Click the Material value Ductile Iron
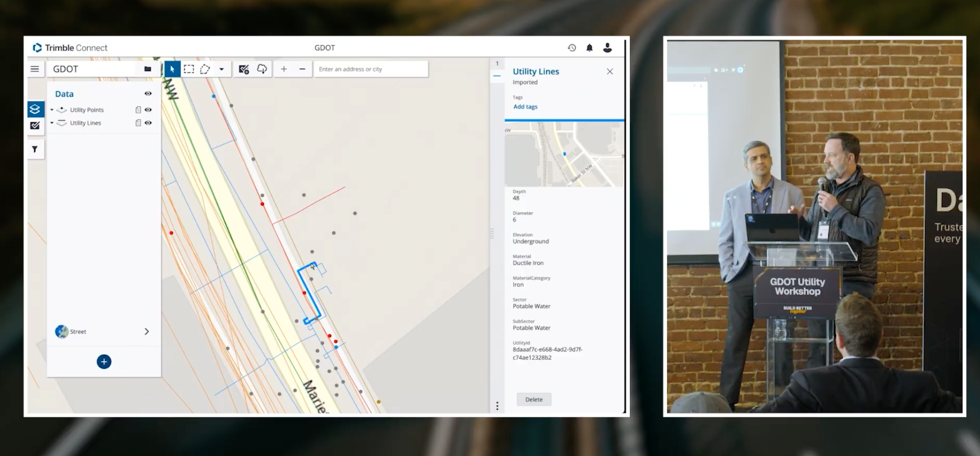Screen dimensions: 980x456 tap(528, 263)
